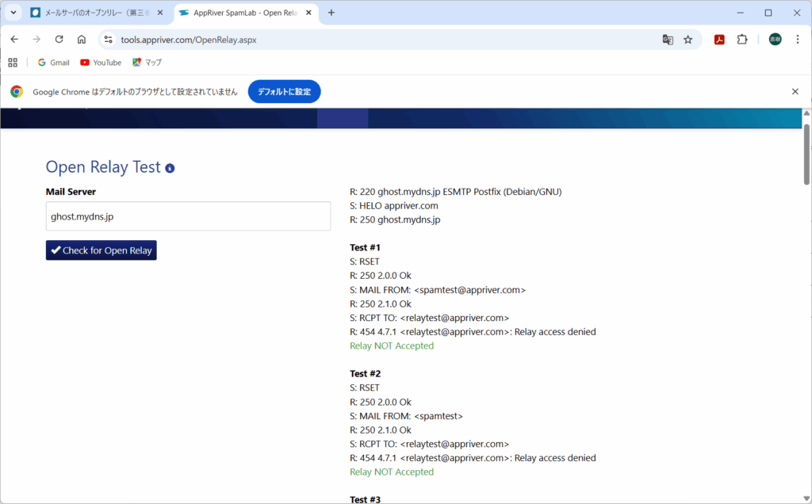812x504 pixels.
Task: Click the Mail Server label
Action: point(71,192)
